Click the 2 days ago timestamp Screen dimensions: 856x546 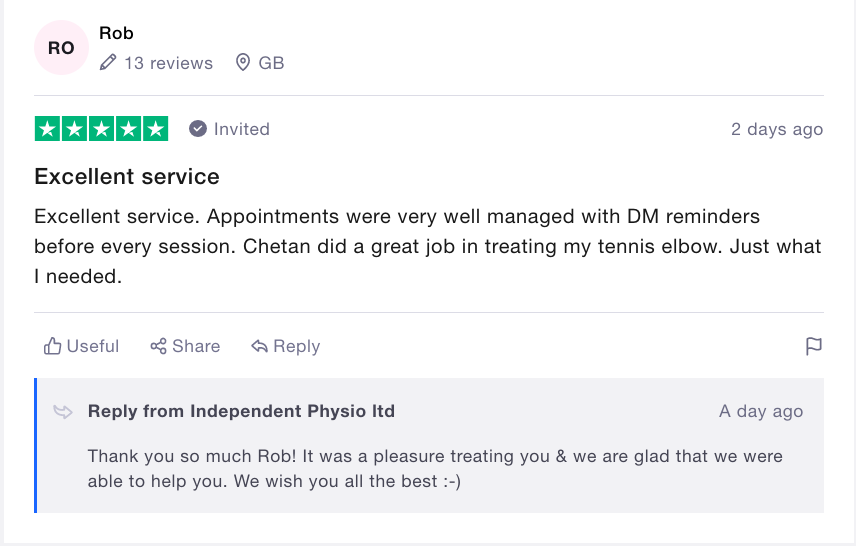(x=777, y=129)
